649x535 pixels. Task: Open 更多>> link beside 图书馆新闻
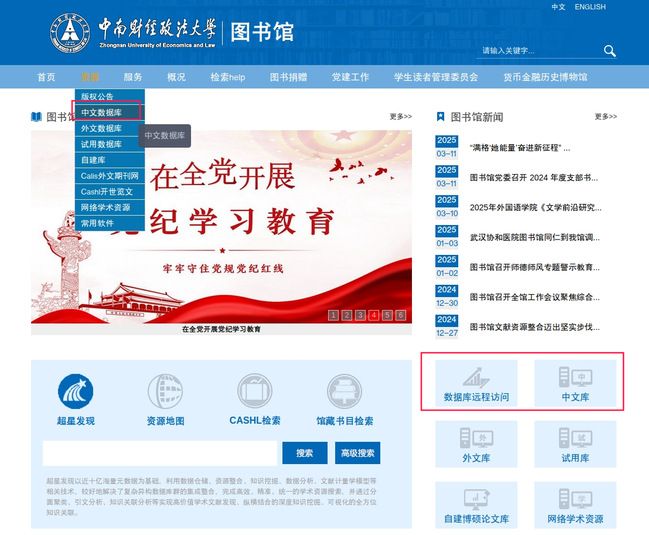[x=605, y=116]
